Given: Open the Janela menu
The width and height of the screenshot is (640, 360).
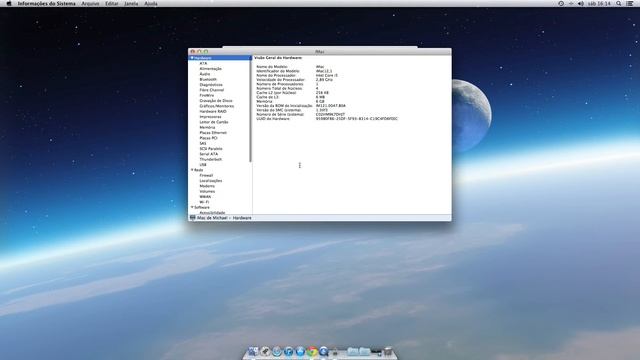Looking at the screenshot, I should 131,3.
